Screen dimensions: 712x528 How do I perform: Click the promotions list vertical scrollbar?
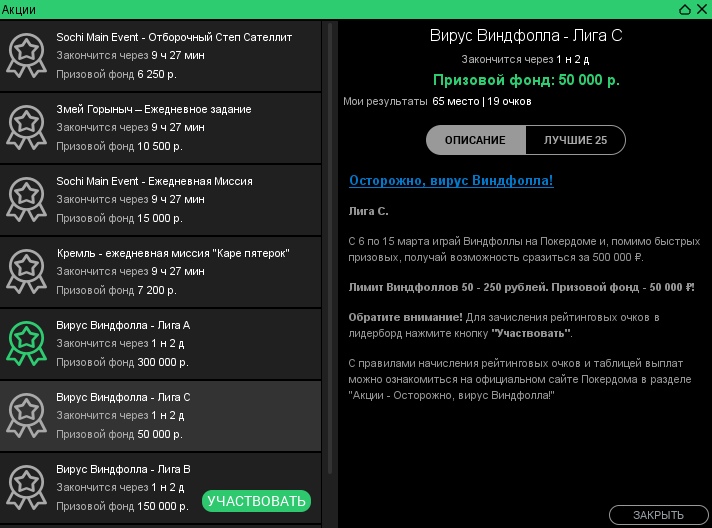(329, 250)
